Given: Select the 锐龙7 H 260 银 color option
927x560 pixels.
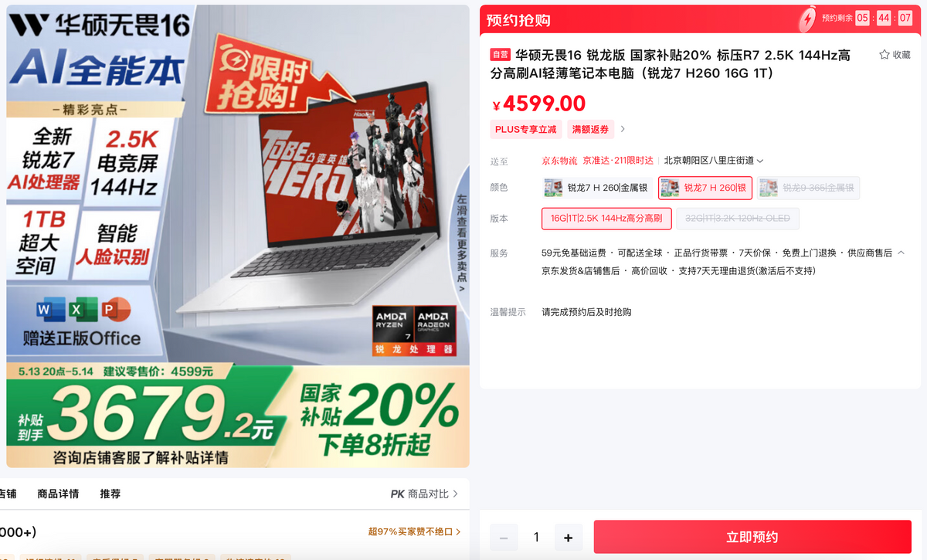Looking at the screenshot, I should point(705,188).
